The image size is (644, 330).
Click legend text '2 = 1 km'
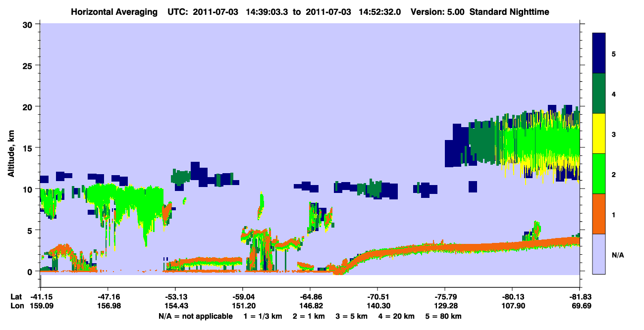309,316
